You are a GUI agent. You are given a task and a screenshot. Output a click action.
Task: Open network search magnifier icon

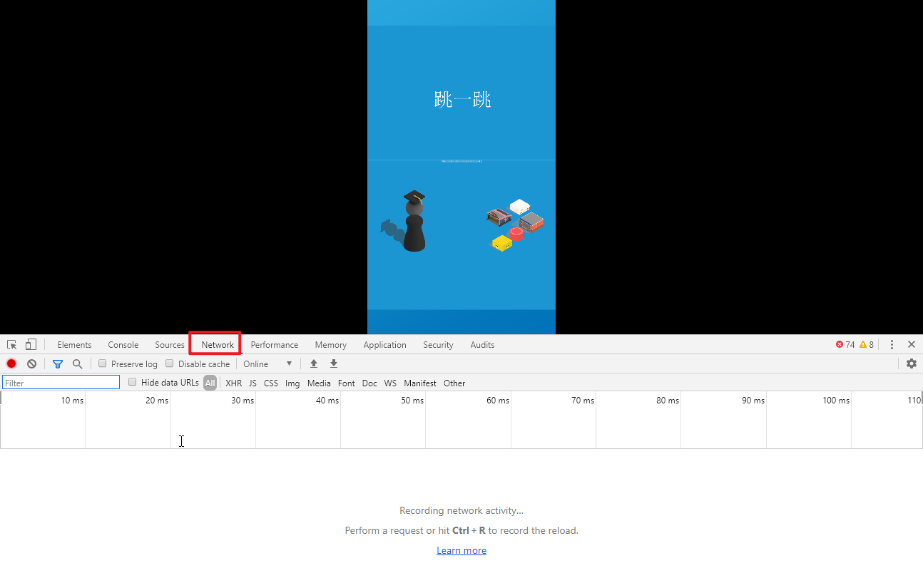pyautogui.click(x=78, y=363)
